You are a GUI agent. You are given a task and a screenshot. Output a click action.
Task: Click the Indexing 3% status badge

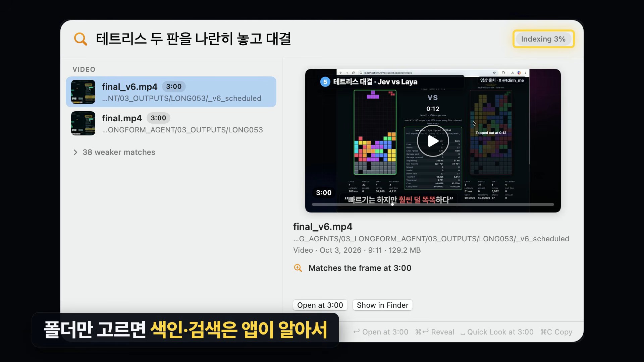pos(543,39)
